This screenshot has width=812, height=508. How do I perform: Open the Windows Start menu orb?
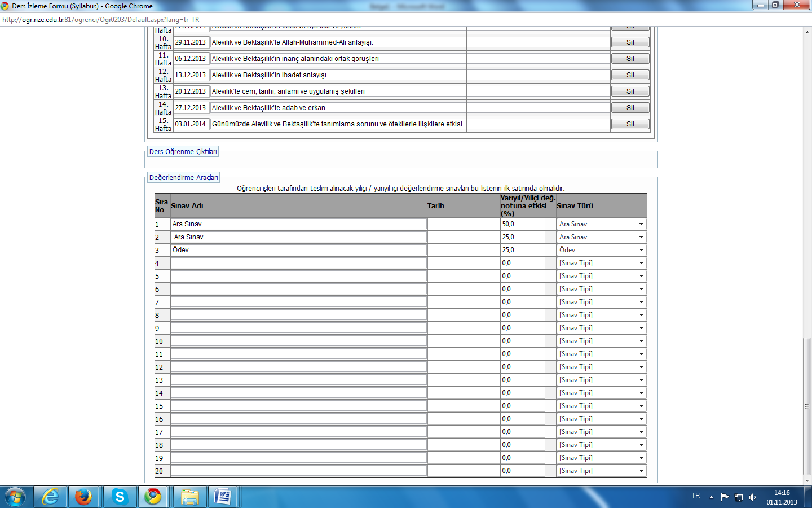click(x=15, y=497)
